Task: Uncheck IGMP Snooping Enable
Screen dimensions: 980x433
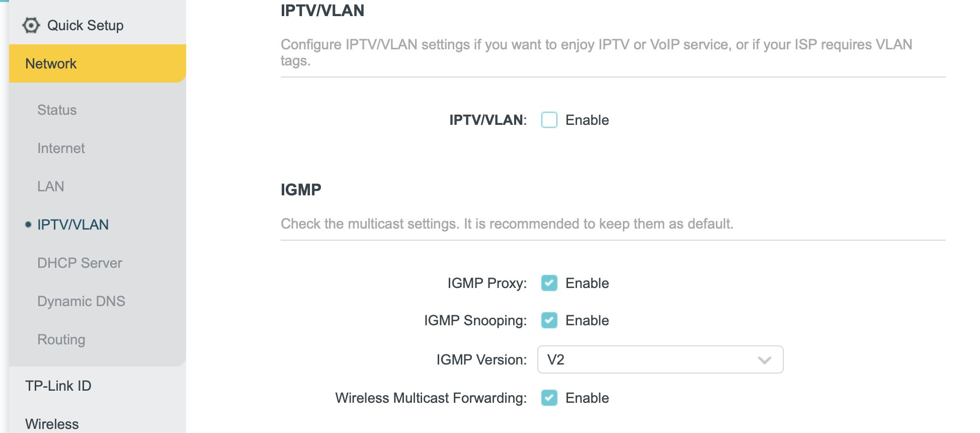Action: 549,320
